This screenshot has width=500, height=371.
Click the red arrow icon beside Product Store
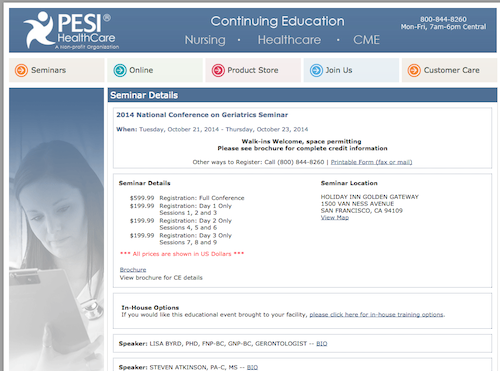(218, 70)
